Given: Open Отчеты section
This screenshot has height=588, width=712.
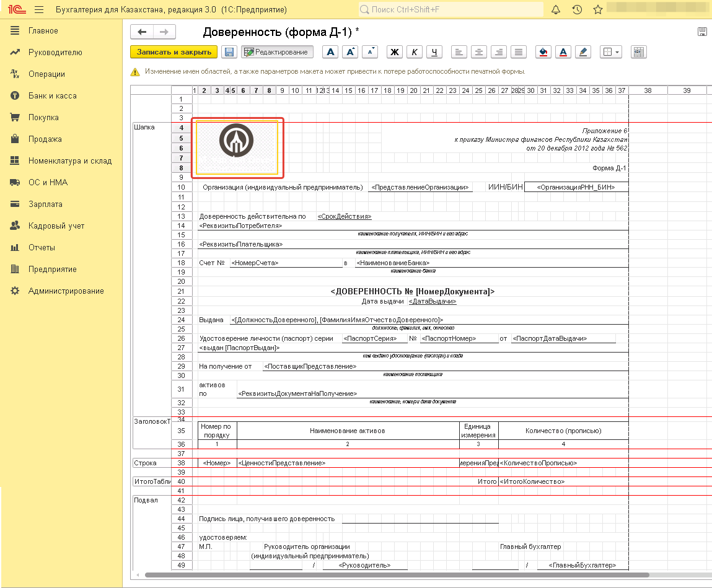Looking at the screenshot, I should [x=42, y=247].
